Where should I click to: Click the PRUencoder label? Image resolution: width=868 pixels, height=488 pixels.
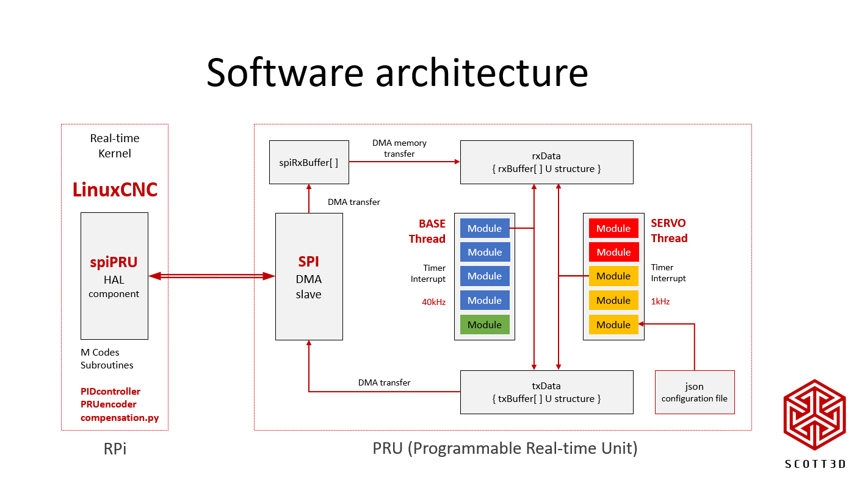pyautogui.click(x=109, y=404)
